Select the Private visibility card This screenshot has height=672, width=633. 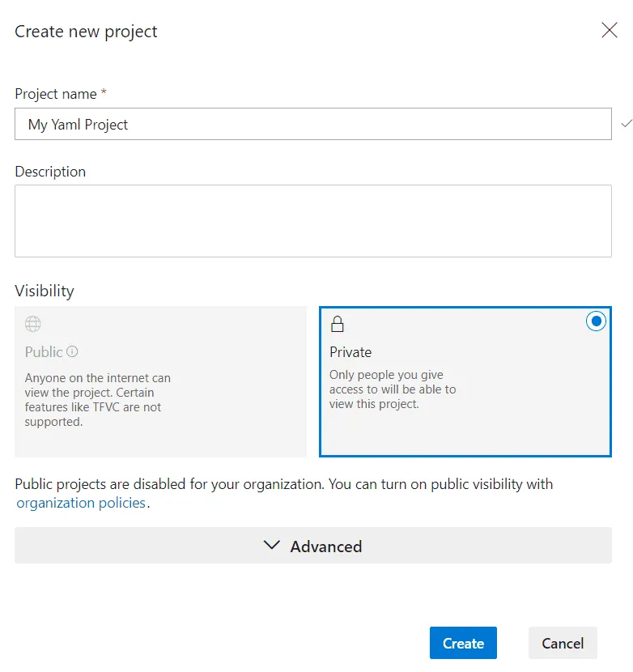click(465, 381)
